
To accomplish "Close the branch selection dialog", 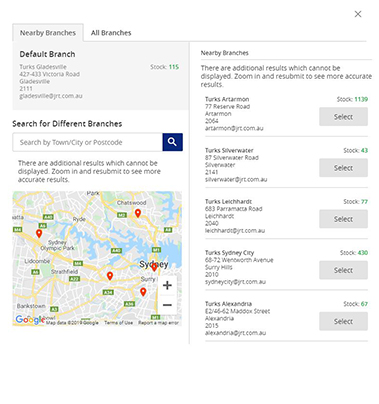I will tap(358, 14).
